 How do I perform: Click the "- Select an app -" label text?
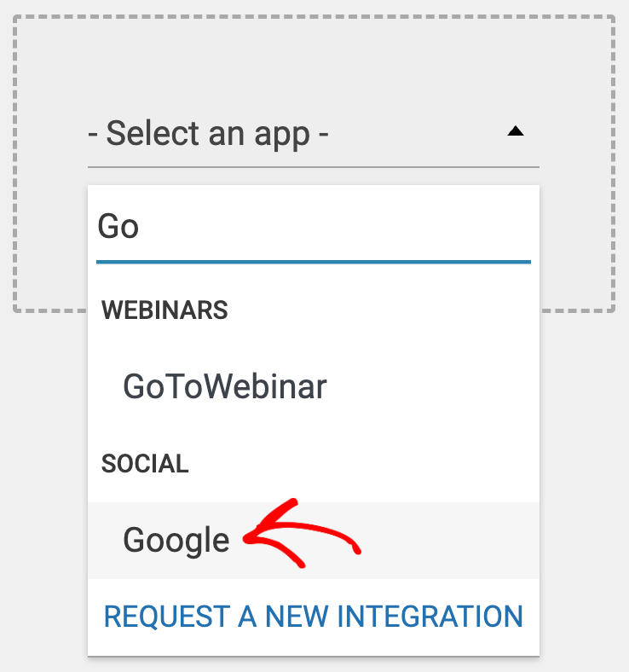pyautogui.click(x=209, y=134)
